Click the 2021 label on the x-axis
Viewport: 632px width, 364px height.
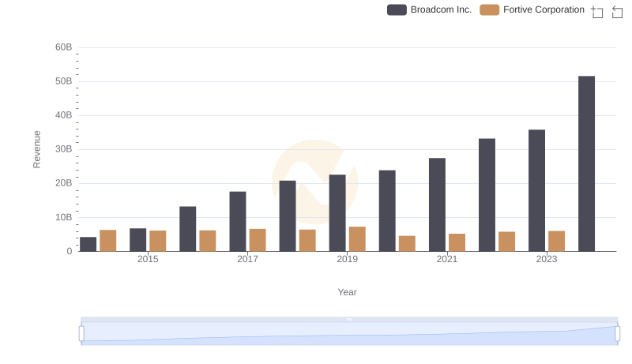(447, 259)
